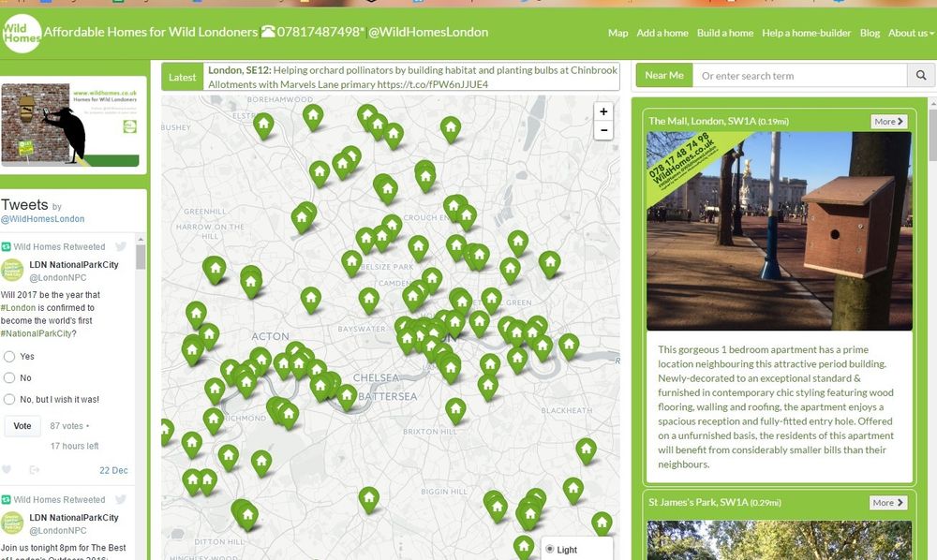Click The Mall, London, SW1A heading
This screenshot has height=560, width=937.
pyautogui.click(x=719, y=121)
